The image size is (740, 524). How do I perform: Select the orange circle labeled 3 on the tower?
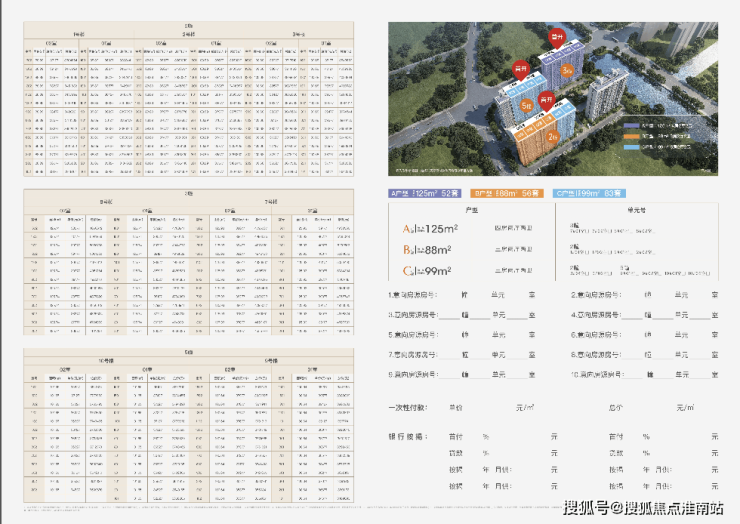tap(567, 71)
